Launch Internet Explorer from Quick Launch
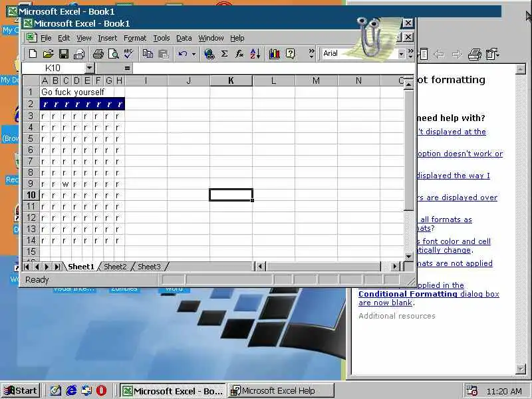Image resolution: width=532 pixels, height=399 pixels. (71, 390)
